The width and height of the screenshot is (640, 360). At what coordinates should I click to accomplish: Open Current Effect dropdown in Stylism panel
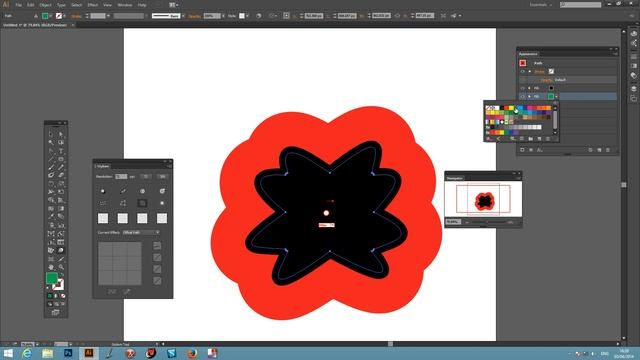(141, 232)
